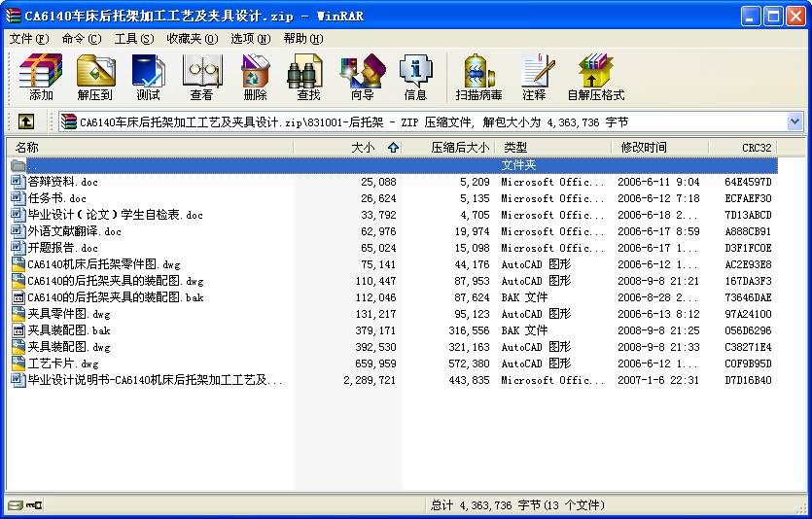Click the drive icon in status bar

click(x=16, y=504)
